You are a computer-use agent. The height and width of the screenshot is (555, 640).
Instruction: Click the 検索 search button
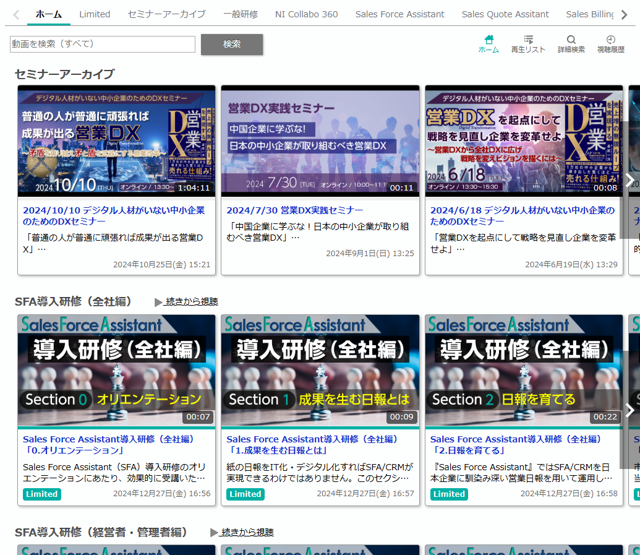pos(232,44)
